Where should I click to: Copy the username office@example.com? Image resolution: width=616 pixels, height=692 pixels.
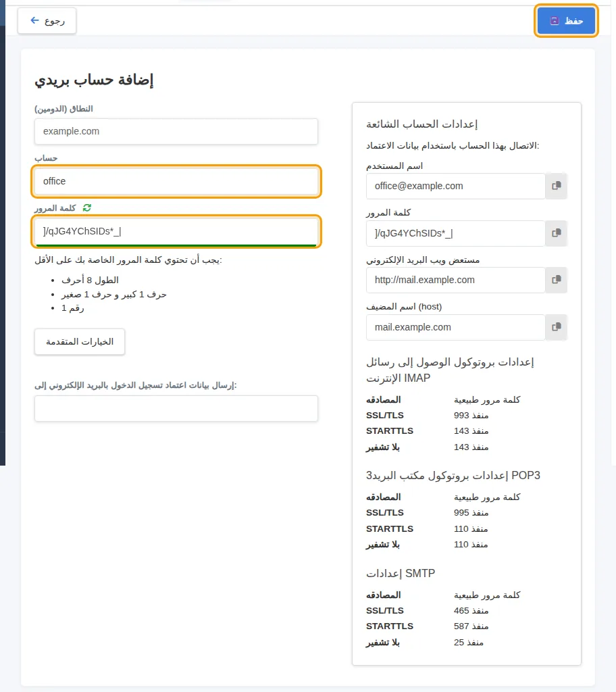(557, 186)
